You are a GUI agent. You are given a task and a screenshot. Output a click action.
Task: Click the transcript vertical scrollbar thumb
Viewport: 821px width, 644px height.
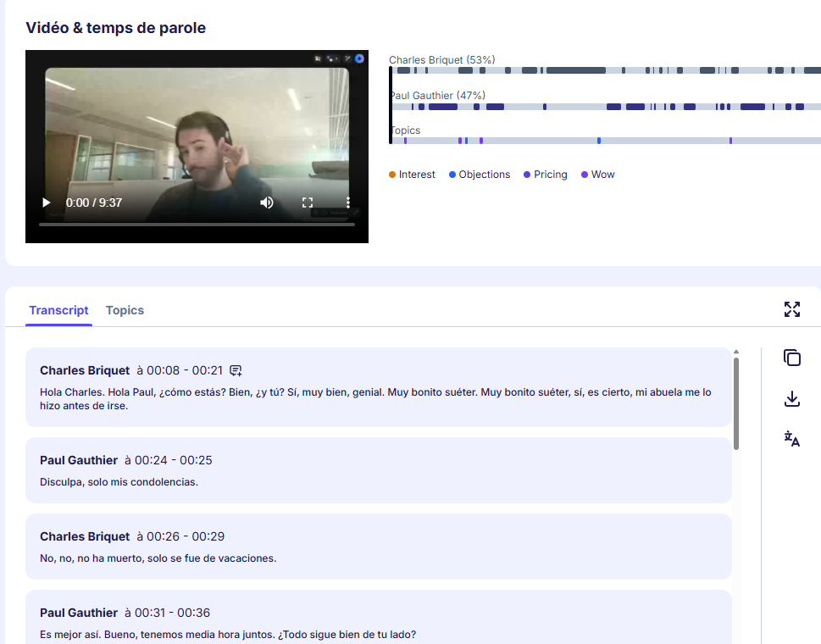click(736, 403)
